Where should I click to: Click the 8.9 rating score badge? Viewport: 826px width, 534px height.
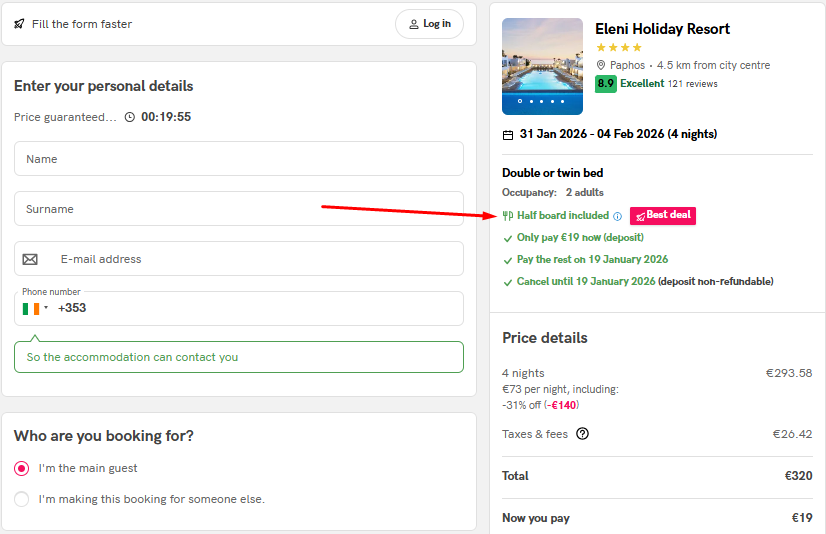pyautogui.click(x=606, y=84)
